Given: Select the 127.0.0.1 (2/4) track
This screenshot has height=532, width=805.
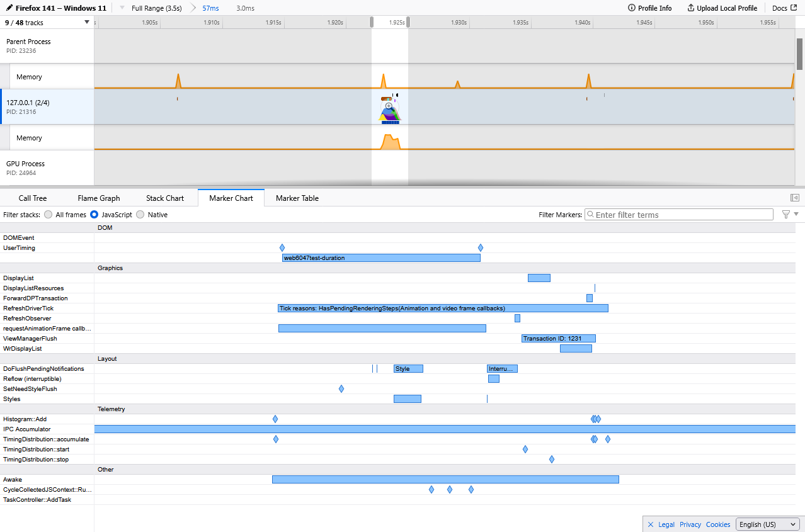Looking at the screenshot, I should pyautogui.click(x=47, y=106).
